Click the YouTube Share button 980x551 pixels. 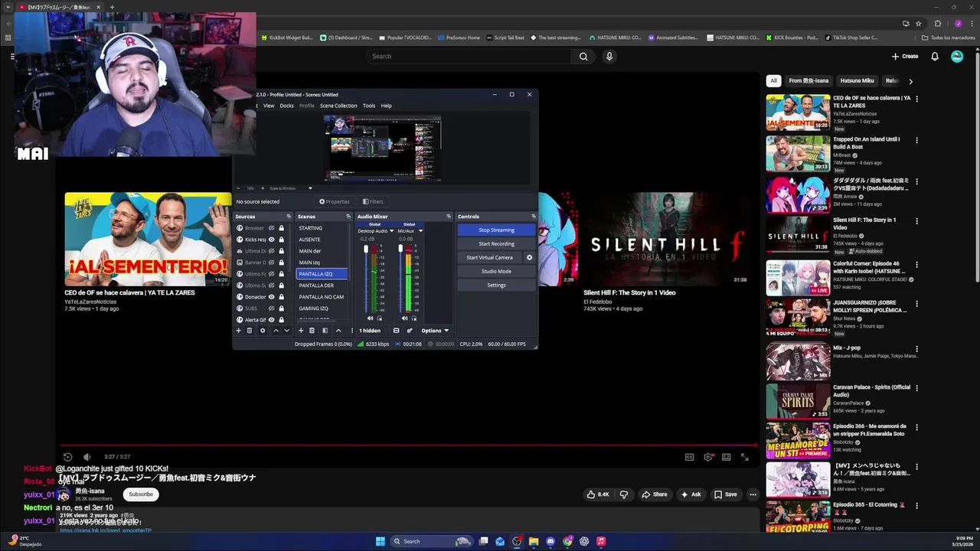pos(655,494)
